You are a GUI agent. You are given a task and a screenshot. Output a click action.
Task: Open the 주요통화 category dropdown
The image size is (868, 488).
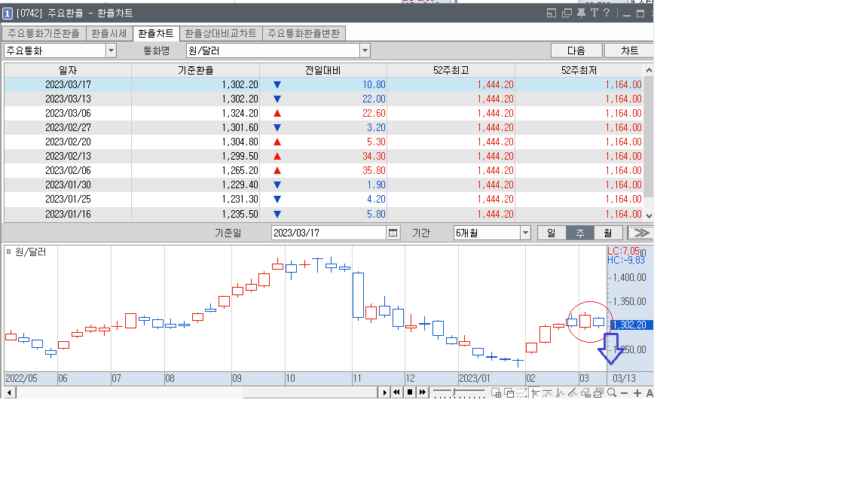point(111,50)
